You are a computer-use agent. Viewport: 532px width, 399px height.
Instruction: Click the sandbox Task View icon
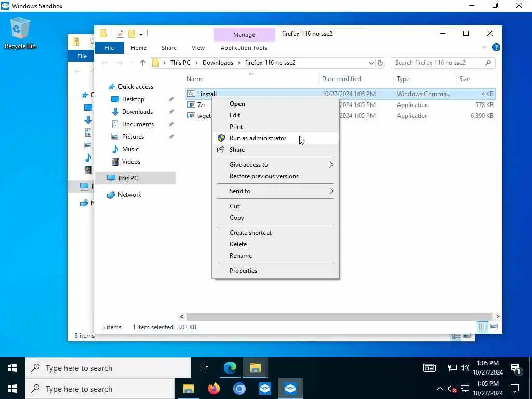[x=204, y=368]
